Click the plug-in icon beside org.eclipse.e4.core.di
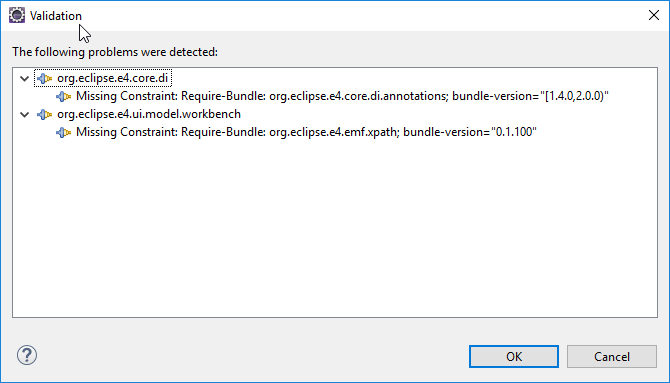The height and width of the screenshot is (383, 670). point(44,79)
